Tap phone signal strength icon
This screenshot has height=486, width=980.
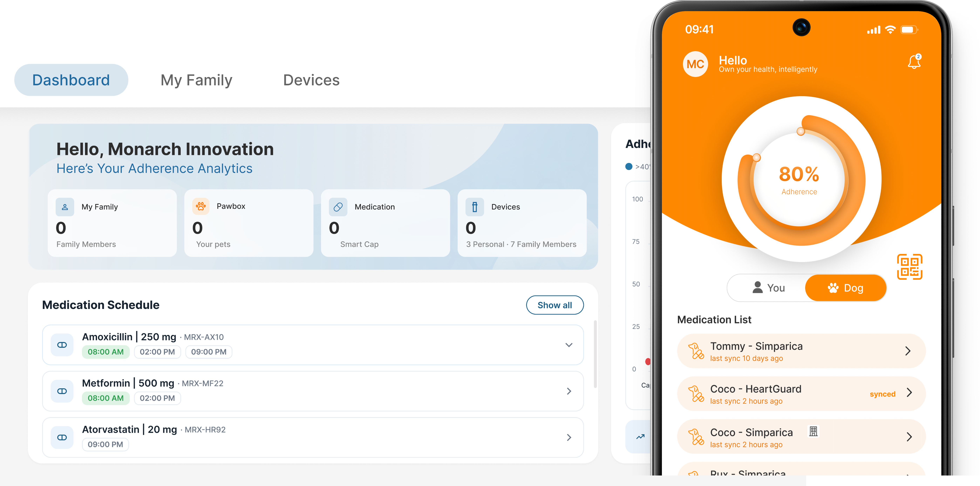[874, 30]
